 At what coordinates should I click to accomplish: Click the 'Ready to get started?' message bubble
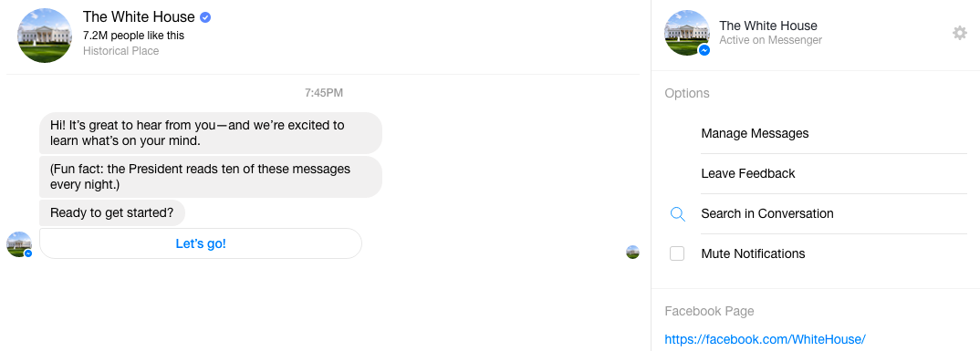112,212
